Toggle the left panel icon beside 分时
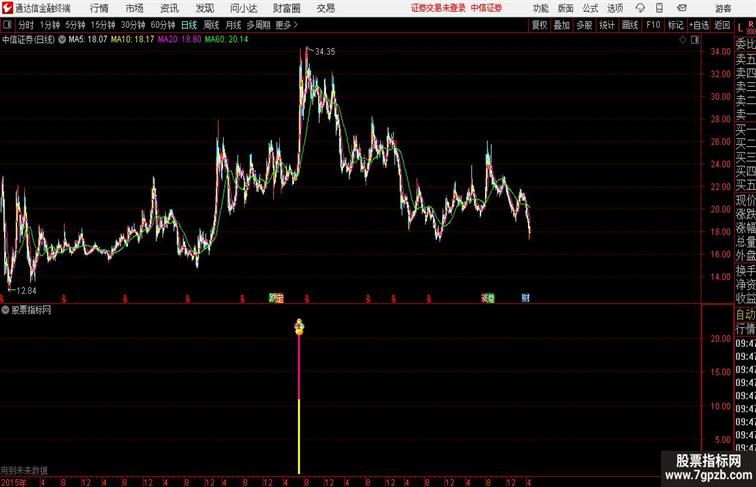This screenshot has width=756, height=487. pos(7,25)
